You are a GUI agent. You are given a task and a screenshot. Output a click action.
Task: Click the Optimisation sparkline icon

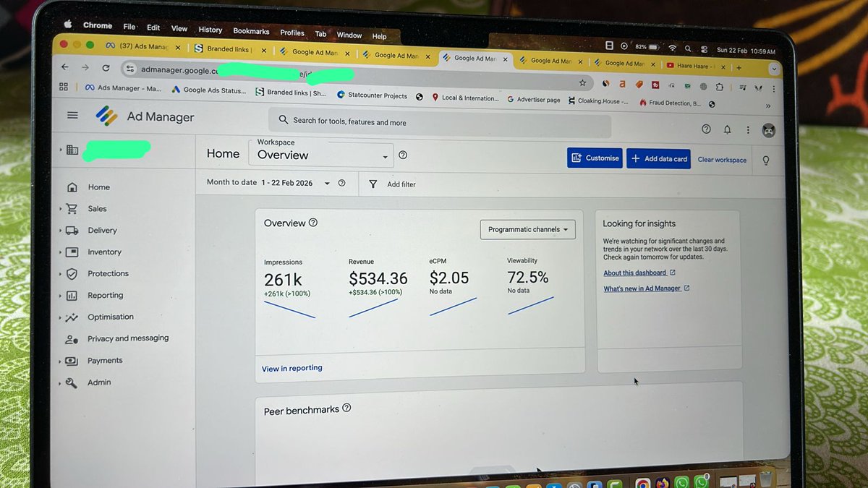click(x=72, y=317)
